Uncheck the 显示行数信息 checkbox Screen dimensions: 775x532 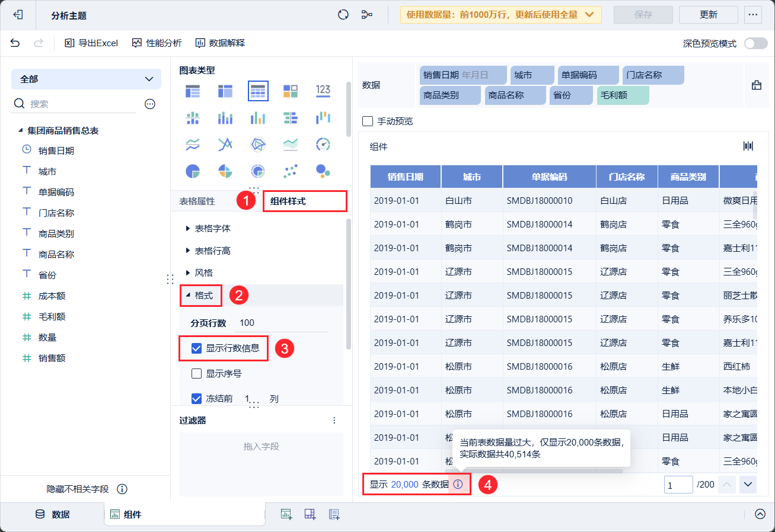[197, 348]
